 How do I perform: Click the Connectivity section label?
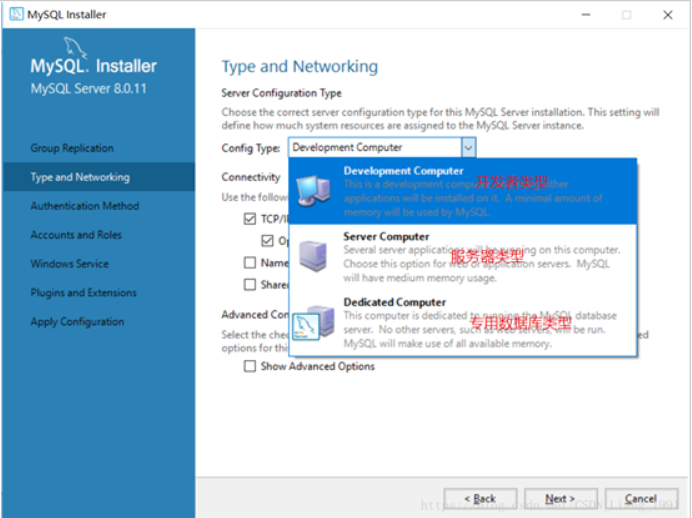[251, 177]
